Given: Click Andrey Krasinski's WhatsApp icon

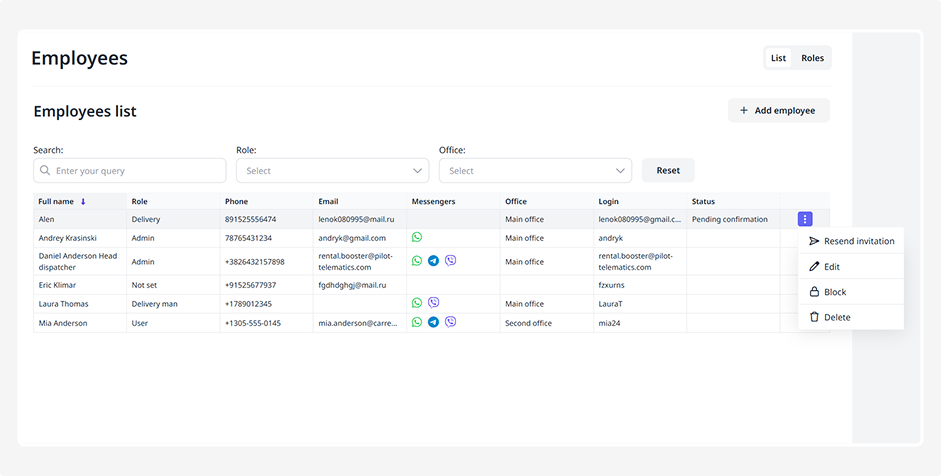Looking at the screenshot, I should 417,238.
